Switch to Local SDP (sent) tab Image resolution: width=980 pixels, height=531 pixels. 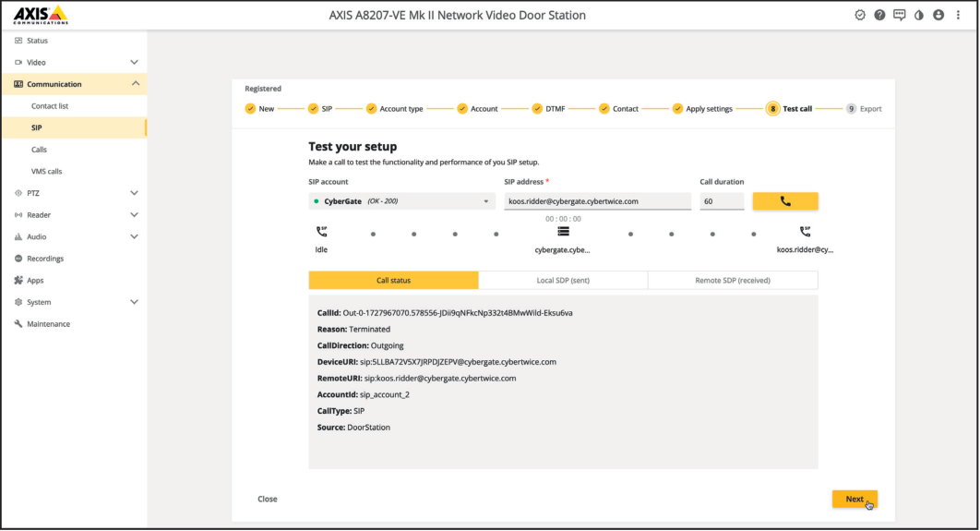(x=563, y=280)
